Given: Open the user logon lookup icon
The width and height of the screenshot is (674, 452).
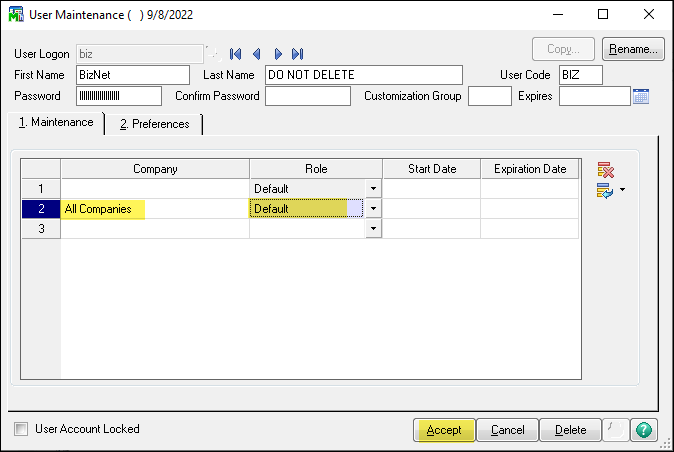Looking at the screenshot, I should coord(214,54).
